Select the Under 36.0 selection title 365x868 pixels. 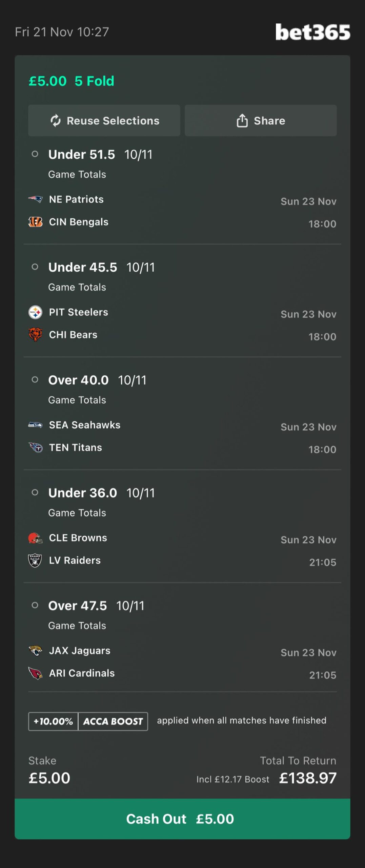83,493
